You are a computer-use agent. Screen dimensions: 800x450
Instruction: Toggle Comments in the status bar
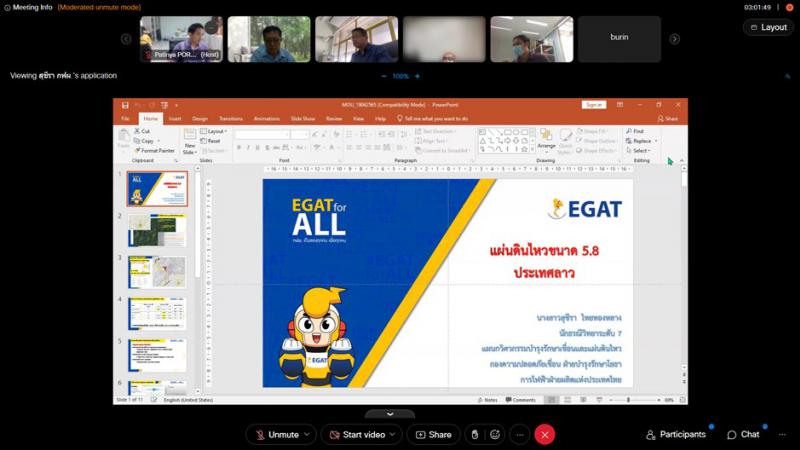(520, 400)
